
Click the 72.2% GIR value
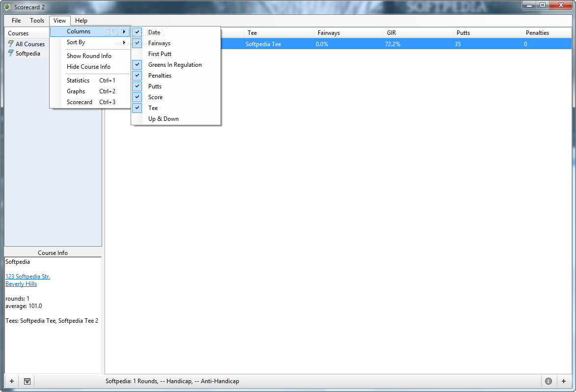(x=393, y=44)
